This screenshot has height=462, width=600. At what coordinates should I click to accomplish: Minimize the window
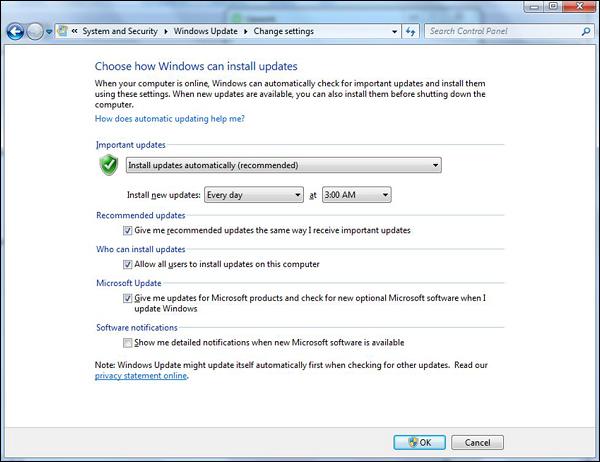(534, 7)
